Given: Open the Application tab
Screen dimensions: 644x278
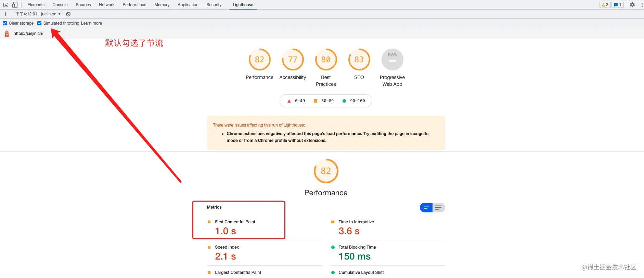Looking at the screenshot, I should click(188, 5).
